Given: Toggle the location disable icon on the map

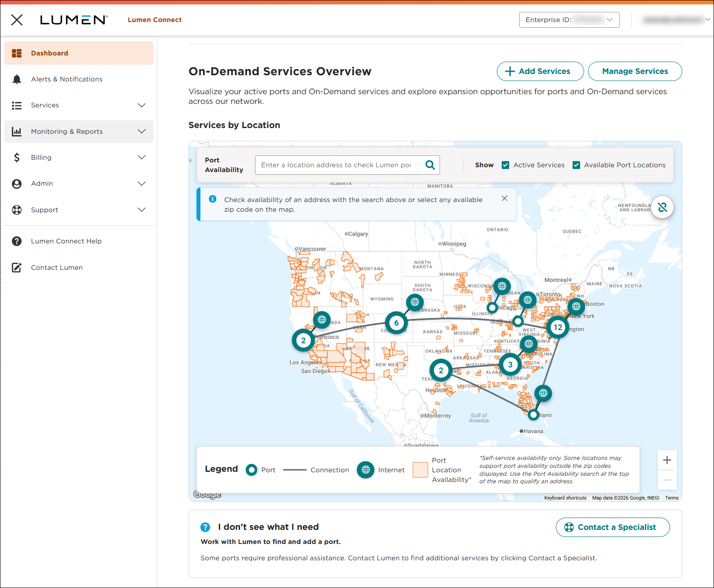Looking at the screenshot, I should point(662,207).
